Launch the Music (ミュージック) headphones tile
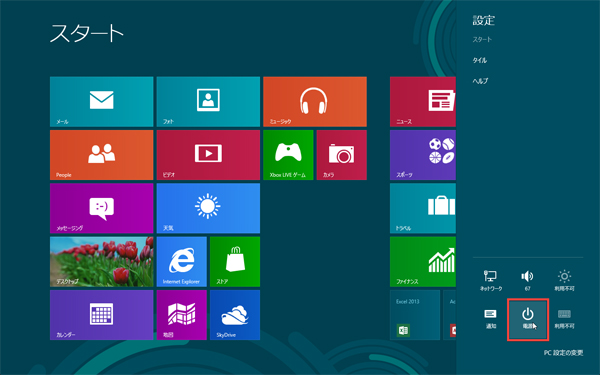Viewport: 600px width, 375px height. (315, 101)
